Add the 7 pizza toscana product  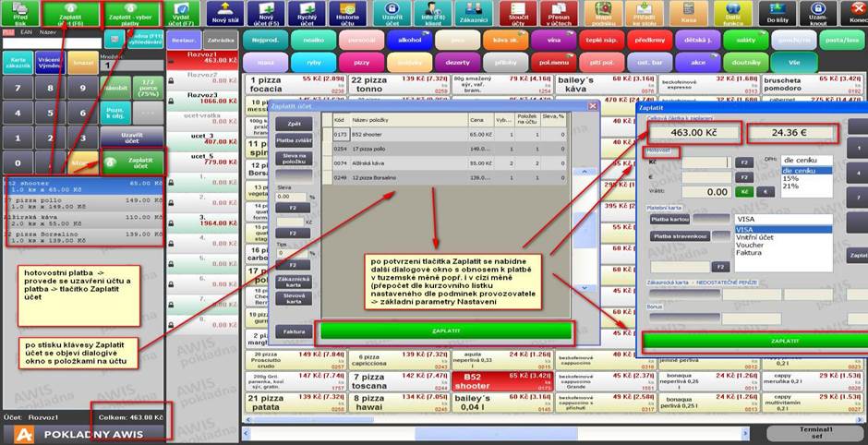click(399, 381)
